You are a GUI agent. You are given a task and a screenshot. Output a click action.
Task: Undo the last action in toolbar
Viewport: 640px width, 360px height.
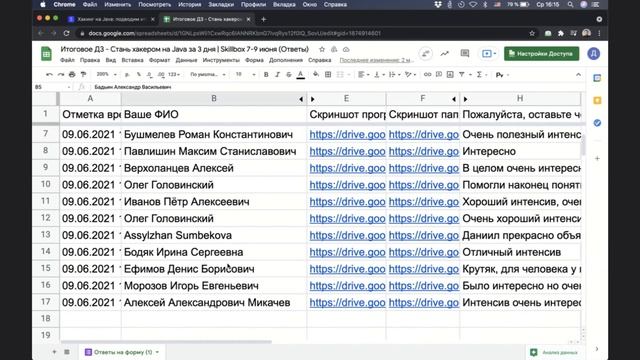[x=49, y=75]
